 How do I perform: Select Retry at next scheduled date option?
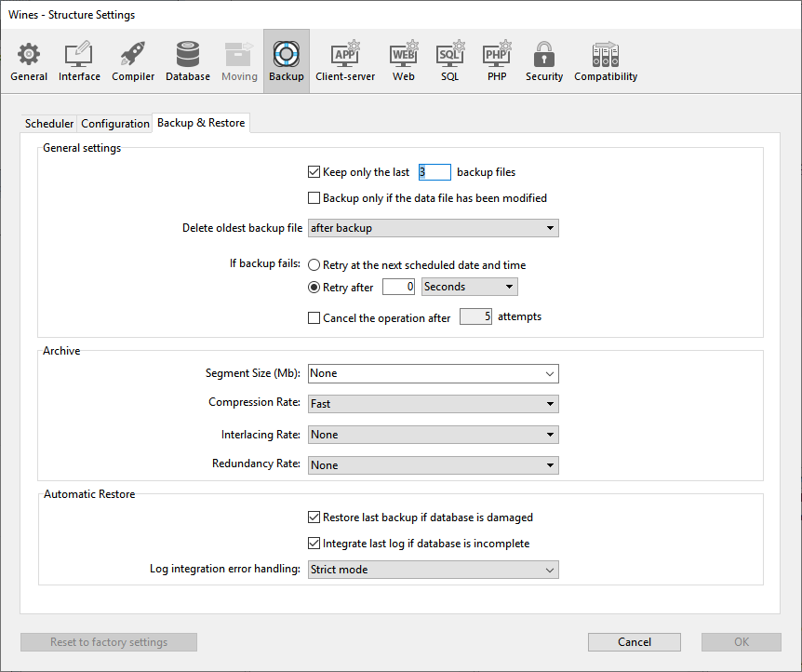[x=314, y=265]
